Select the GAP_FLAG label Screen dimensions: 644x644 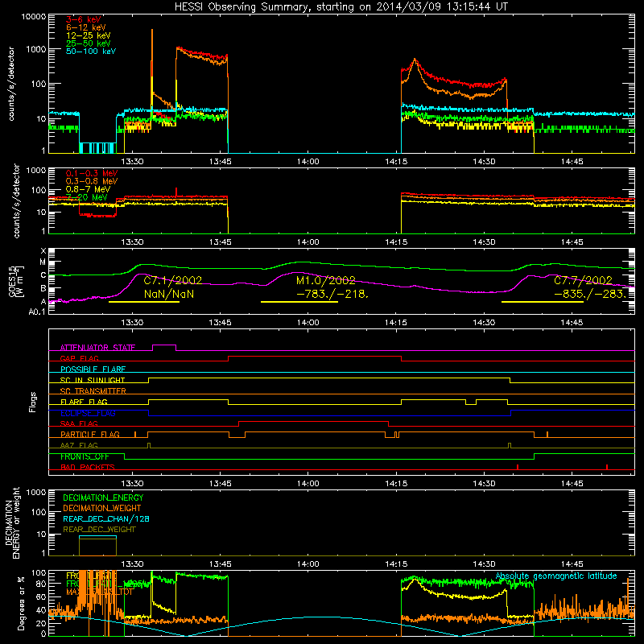click(x=79, y=358)
